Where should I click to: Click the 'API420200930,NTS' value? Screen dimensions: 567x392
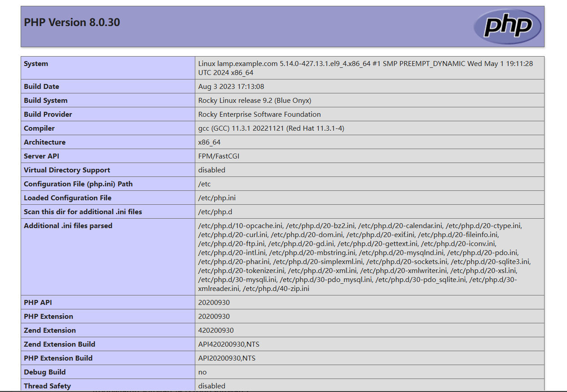pyautogui.click(x=229, y=344)
